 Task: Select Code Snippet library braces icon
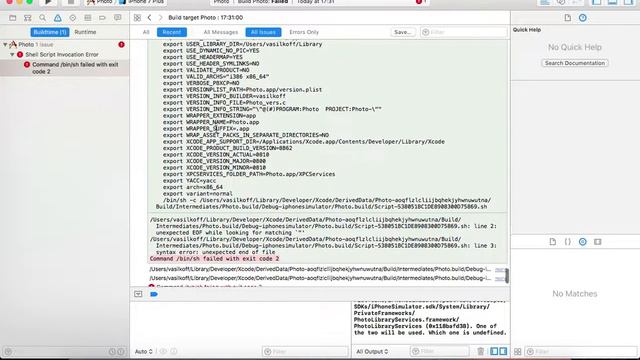(x=567, y=242)
